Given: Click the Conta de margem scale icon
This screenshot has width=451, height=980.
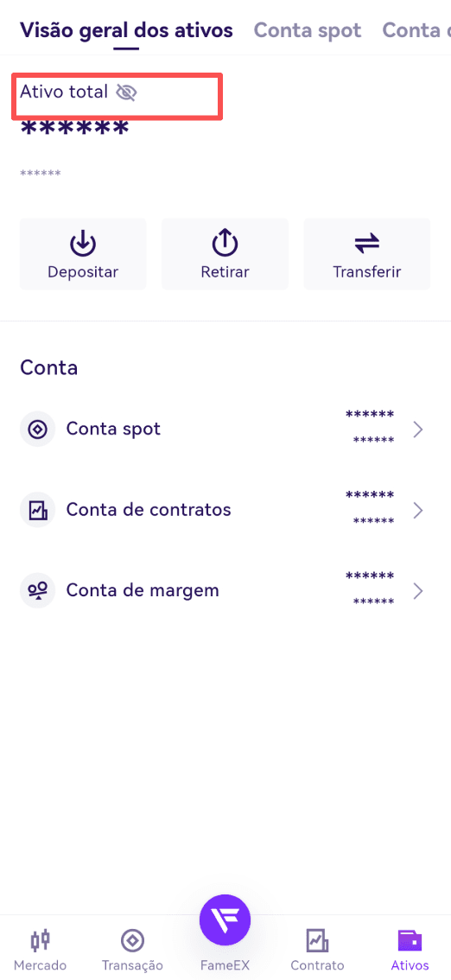Looking at the screenshot, I should (x=37, y=590).
